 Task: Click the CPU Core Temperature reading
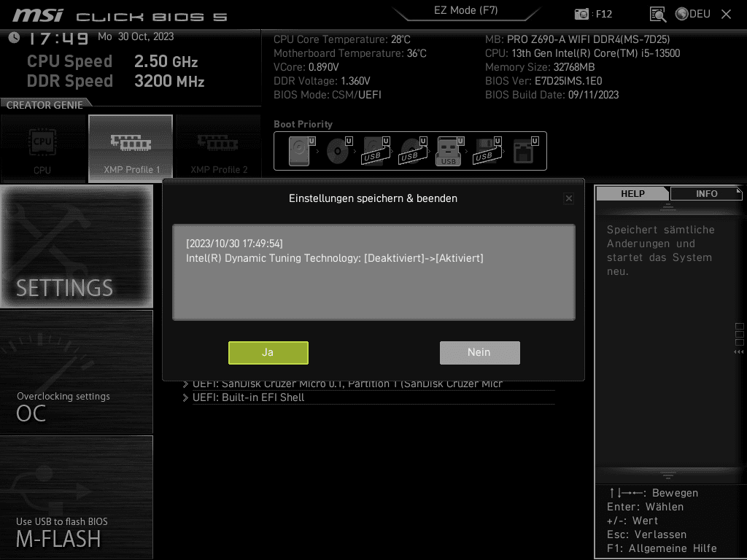(341, 39)
